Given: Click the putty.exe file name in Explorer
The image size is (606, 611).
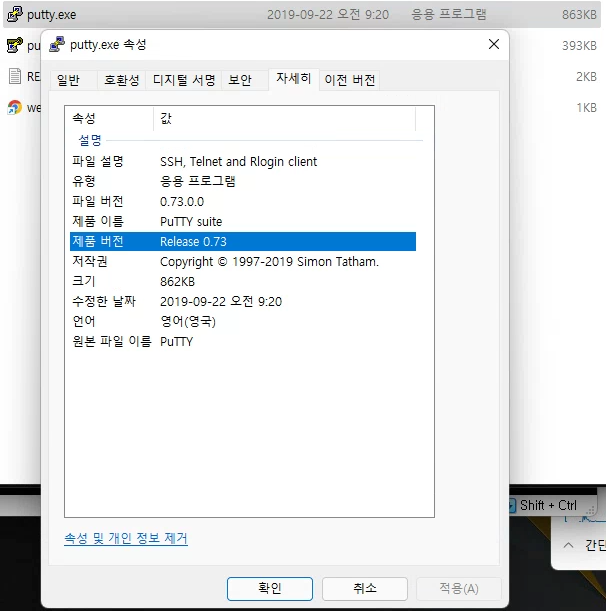Looking at the screenshot, I should [x=51, y=15].
